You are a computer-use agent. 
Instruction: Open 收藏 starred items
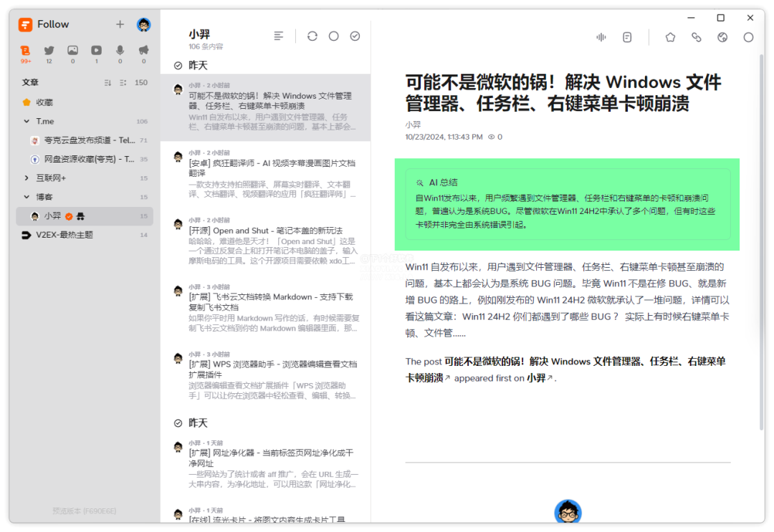point(85,102)
